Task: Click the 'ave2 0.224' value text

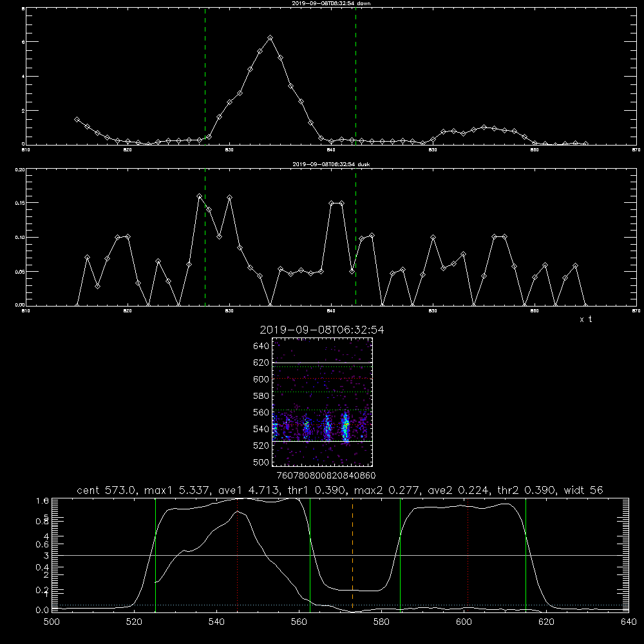Action: [459, 490]
